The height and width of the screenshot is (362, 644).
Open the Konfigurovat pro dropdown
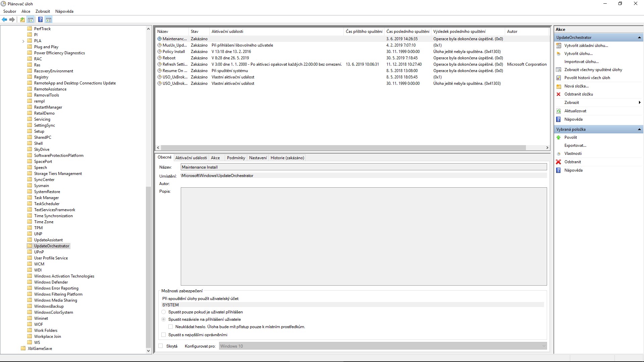coord(544,346)
